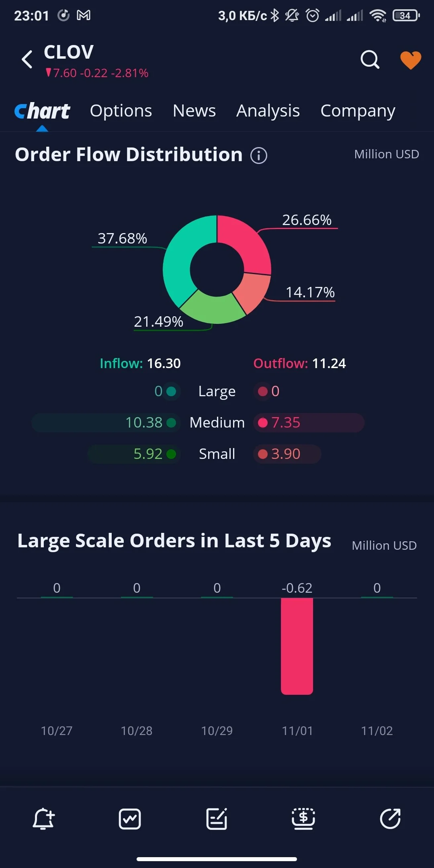
Task: Tap the back arrow next to CLOV
Action: point(27,59)
